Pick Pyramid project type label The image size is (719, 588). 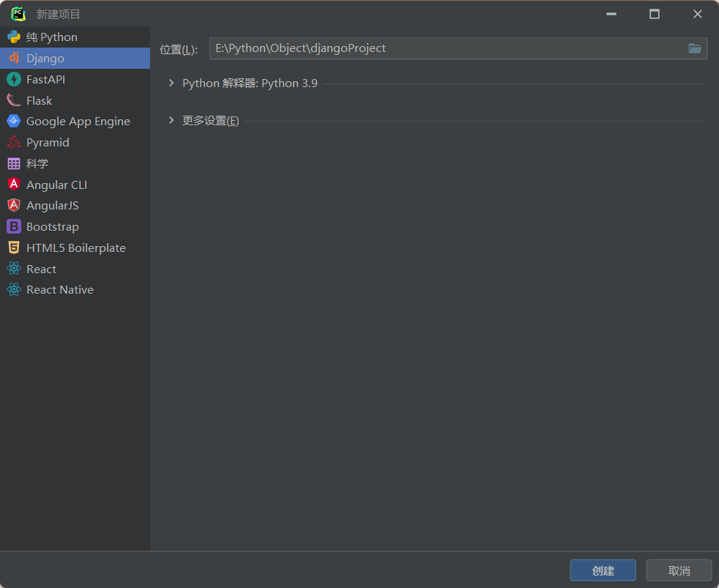[48, 143]
